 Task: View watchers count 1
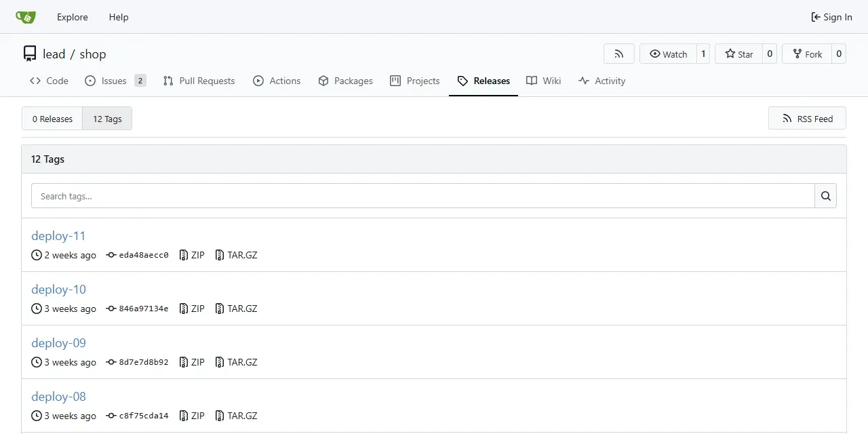[703, 54]
